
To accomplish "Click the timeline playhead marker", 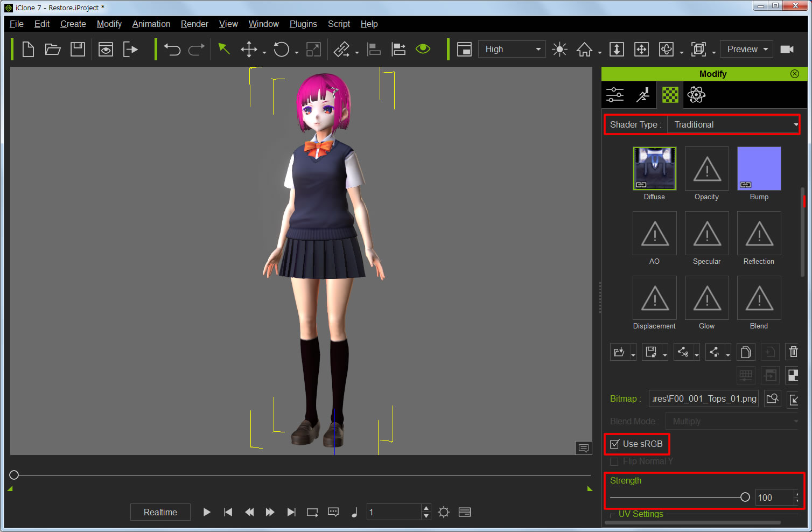I will [14, 475].
